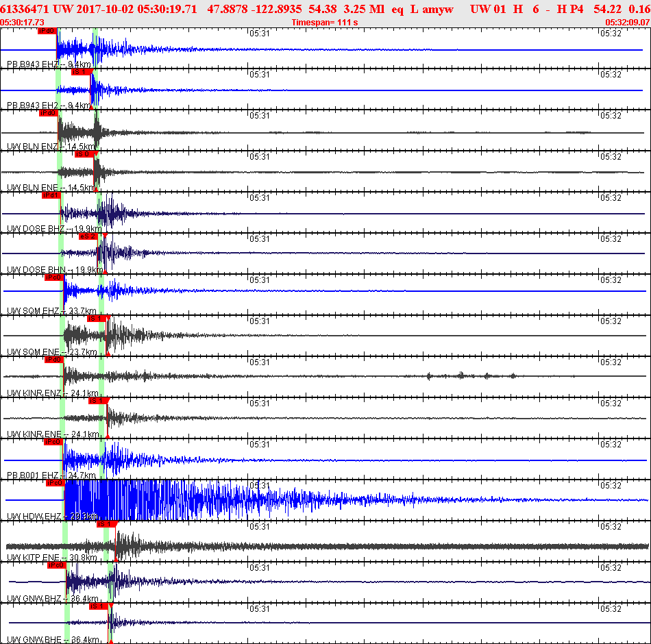Screen dimensions: 651x644
Task: Click the analyst name amyw in the header
Action: click(x=438, y=9)
